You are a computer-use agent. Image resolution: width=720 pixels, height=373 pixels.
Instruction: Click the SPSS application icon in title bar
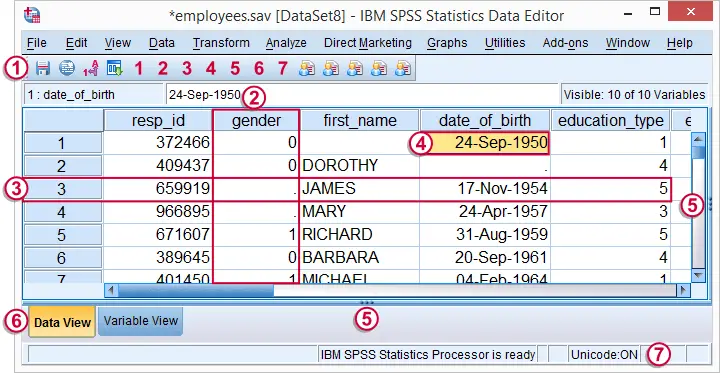[x=32, y=15]
